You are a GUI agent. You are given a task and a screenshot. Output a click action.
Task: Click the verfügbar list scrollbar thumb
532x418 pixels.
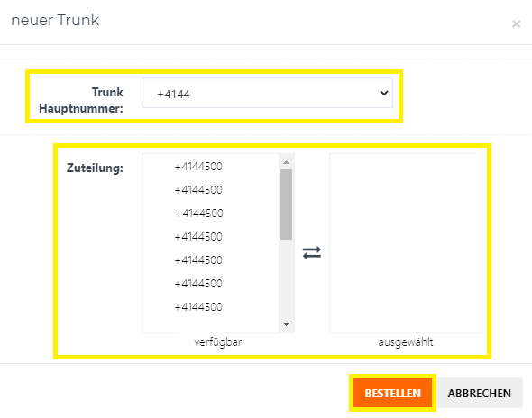point(287,204)
